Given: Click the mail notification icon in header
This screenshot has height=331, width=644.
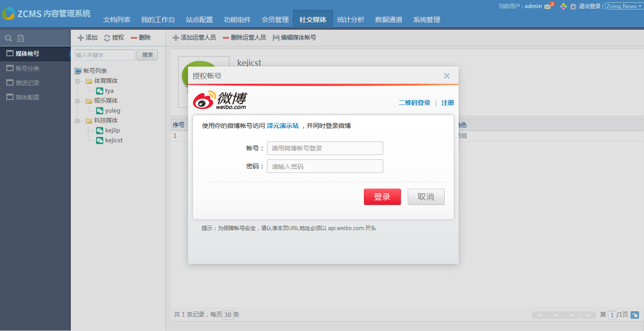Looking at the screenshot, I should click(548, 6).
